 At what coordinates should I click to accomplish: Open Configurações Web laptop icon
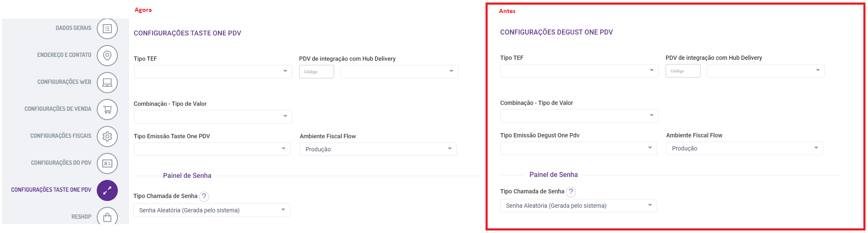click(x=107, y=83)
